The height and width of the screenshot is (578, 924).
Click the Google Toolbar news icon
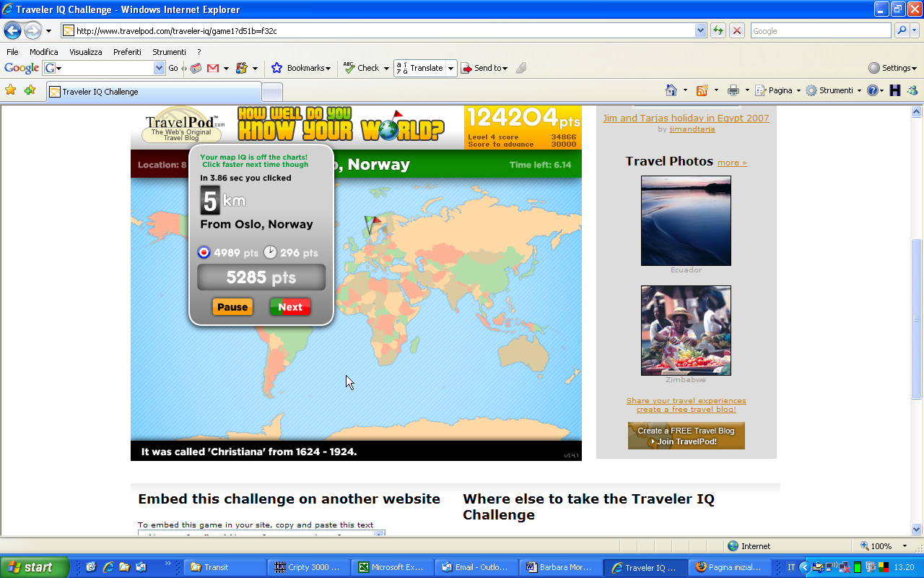pos(196,68)
